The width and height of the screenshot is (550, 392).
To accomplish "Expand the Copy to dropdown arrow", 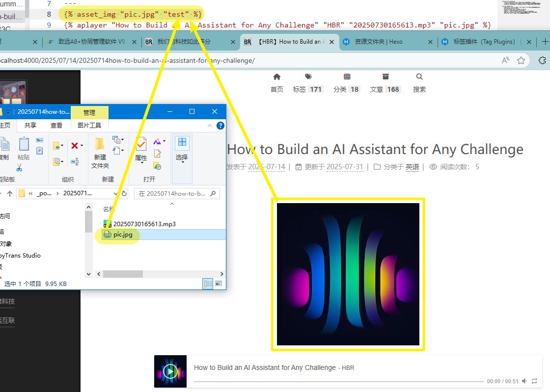I will click(x=62, y=161).
